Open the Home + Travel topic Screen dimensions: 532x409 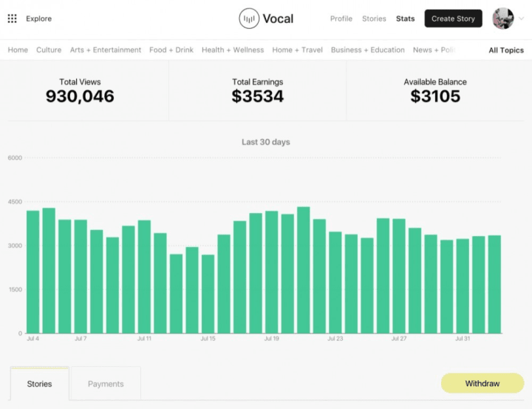tap(297, 50)
